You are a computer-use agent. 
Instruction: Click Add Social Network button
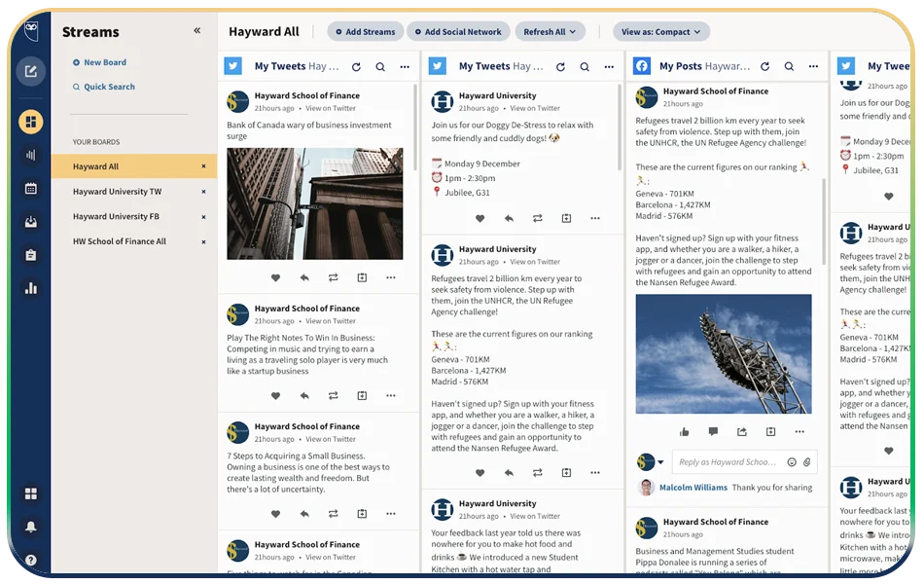point(458,32)
